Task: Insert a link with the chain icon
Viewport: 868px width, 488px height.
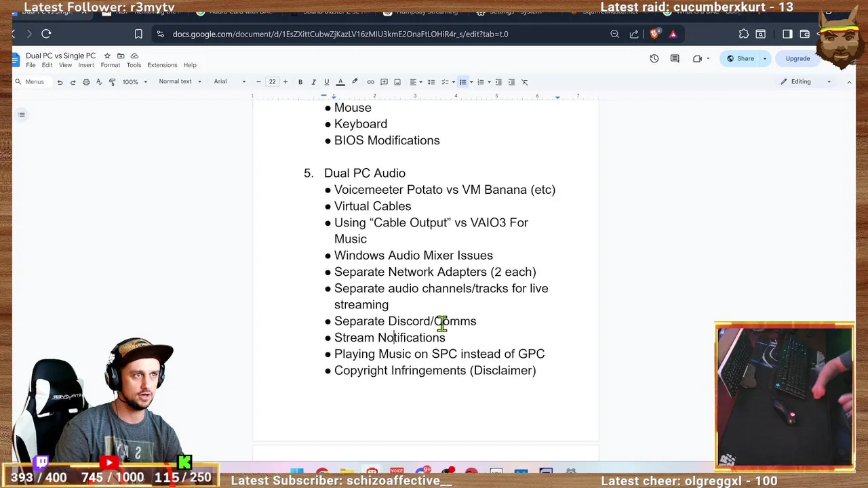Action: (370, 82)
